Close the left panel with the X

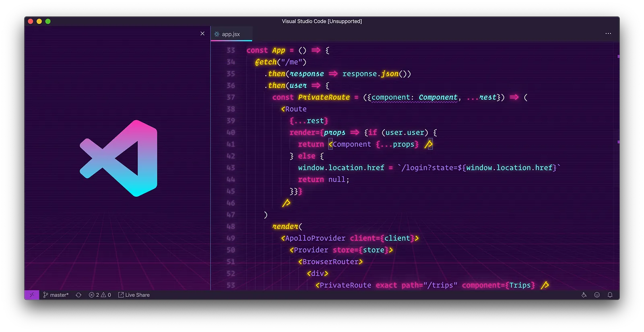tap(202, 34)
